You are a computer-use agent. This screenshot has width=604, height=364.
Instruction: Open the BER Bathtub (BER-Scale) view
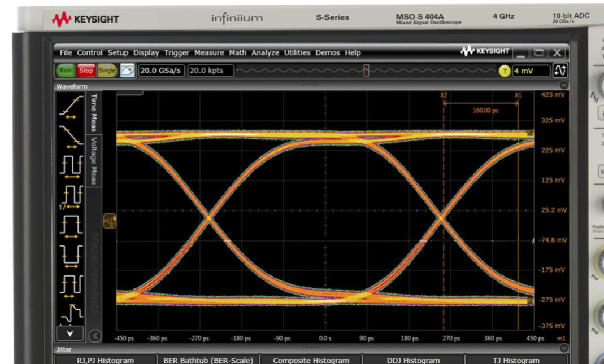coord(208,360)
